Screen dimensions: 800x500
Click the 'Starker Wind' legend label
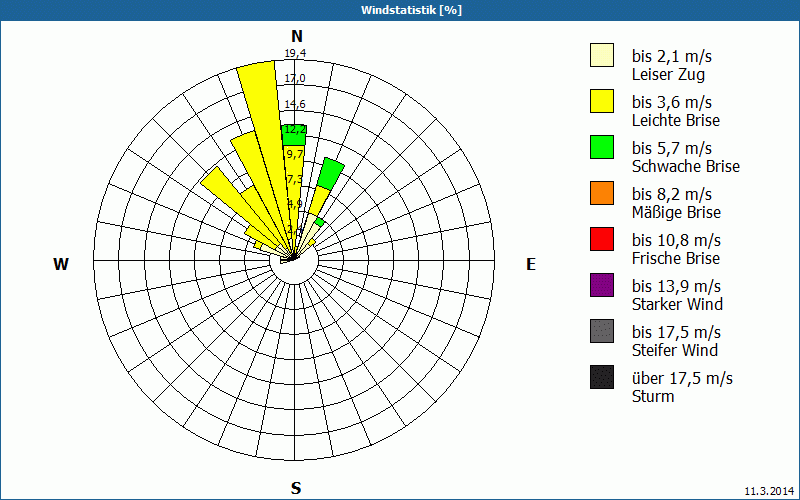pyautogui.click(x=677, y=304)
